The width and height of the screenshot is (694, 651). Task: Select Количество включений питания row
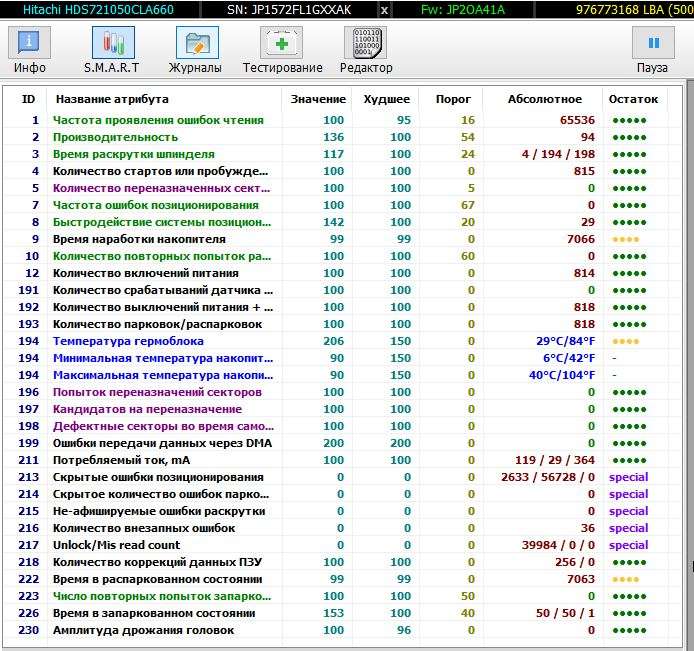(341, 273)
